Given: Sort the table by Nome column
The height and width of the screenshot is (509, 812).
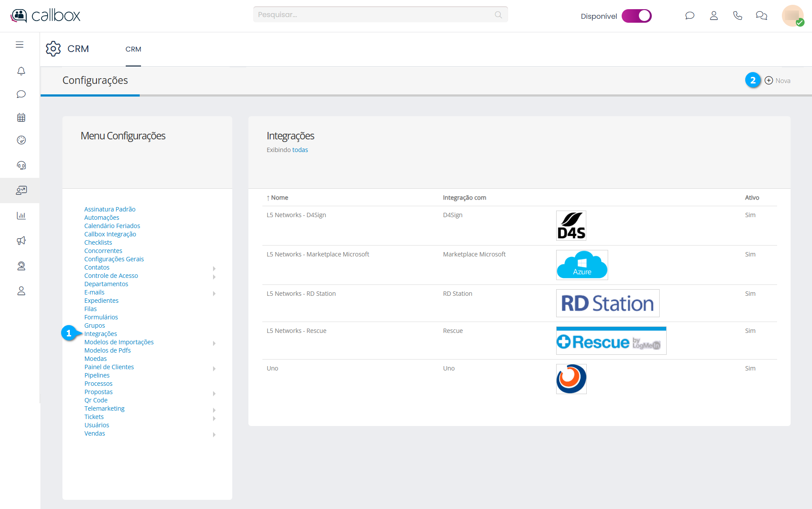Looking at the screenshot, I should pos(279,198).
